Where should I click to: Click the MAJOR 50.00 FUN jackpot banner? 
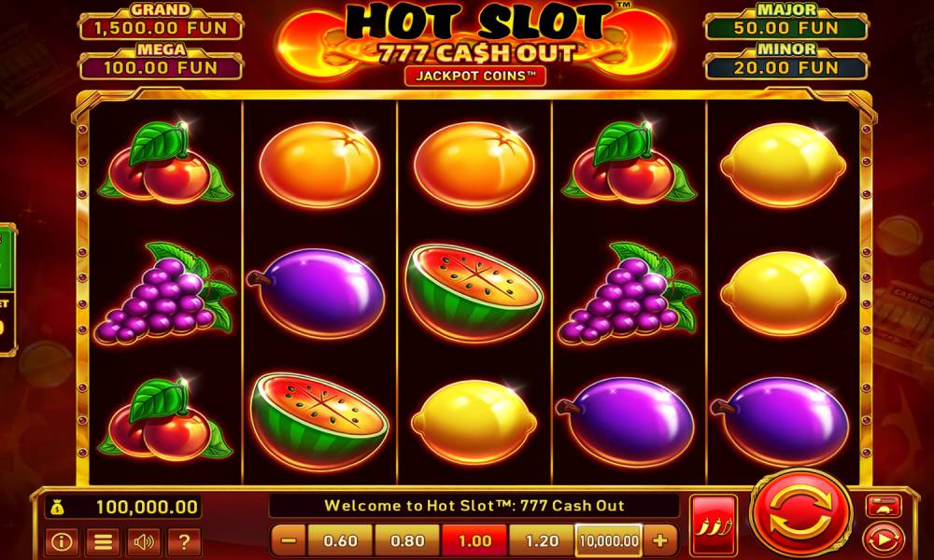tap(786, 22)
